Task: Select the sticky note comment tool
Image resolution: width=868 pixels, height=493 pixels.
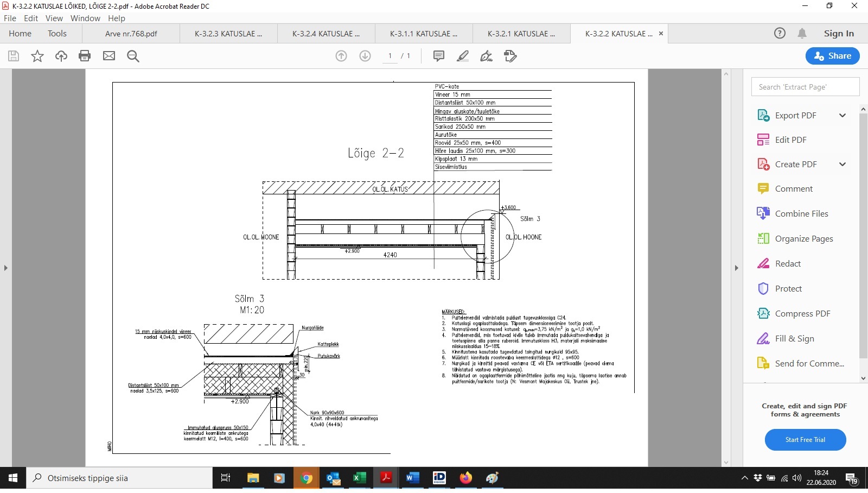Action: (439, 56)
